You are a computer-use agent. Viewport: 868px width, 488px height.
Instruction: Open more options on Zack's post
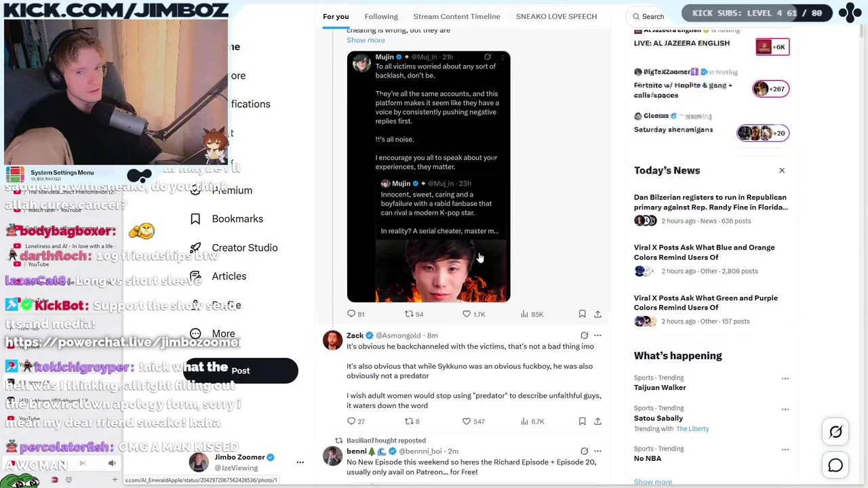(597, 335)
